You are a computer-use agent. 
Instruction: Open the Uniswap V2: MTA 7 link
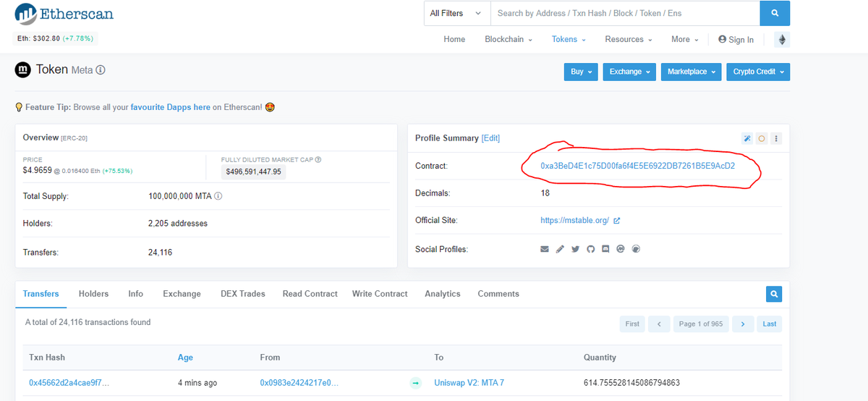[x=469, y=383]
